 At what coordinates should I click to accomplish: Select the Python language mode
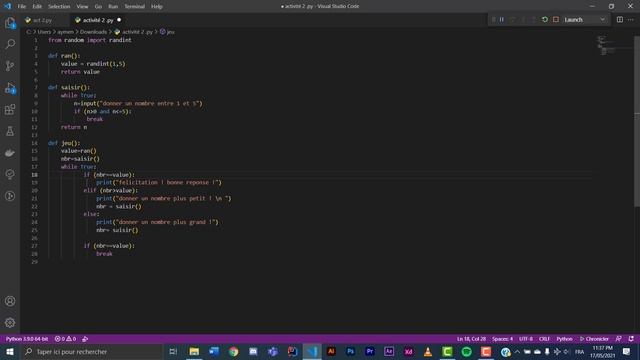pos(564,339)
